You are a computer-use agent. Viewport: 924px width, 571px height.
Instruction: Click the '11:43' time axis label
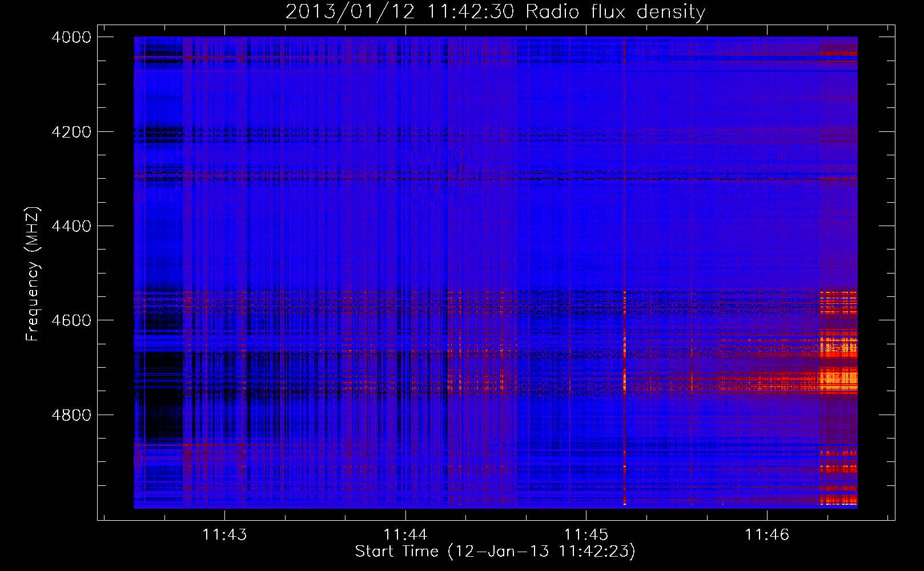(224, 534)
